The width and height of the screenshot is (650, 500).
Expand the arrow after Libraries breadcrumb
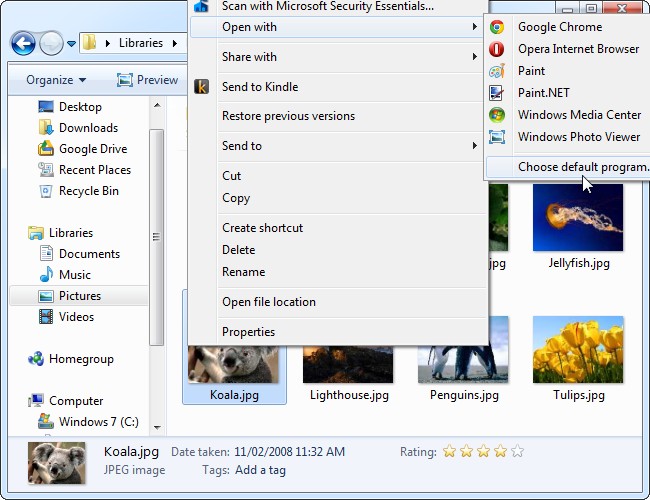click(175, 43)
